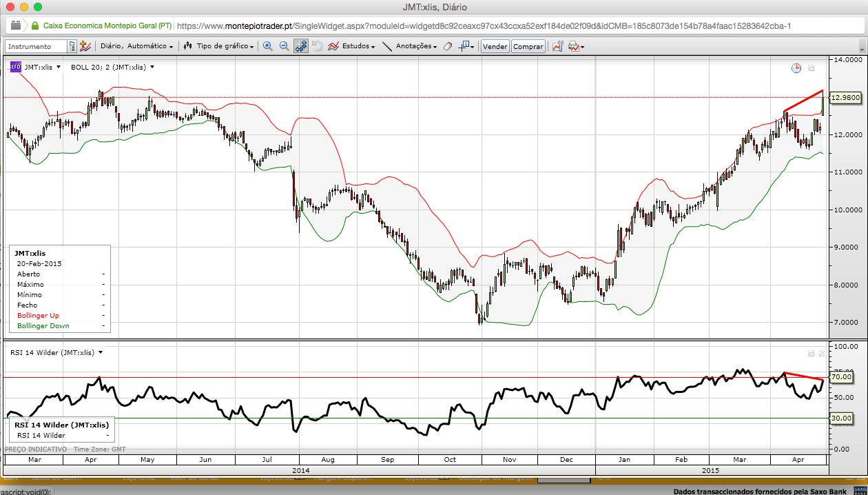Screen dimensions: 868x495
Task: Open the Diário, Automático period dropdown
Action: 137,46
